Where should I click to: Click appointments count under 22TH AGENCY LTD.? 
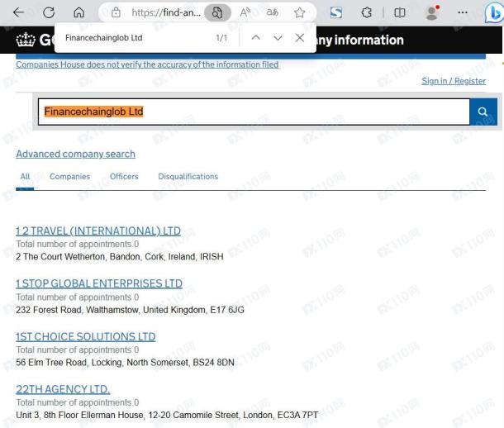tap(78, 402)
